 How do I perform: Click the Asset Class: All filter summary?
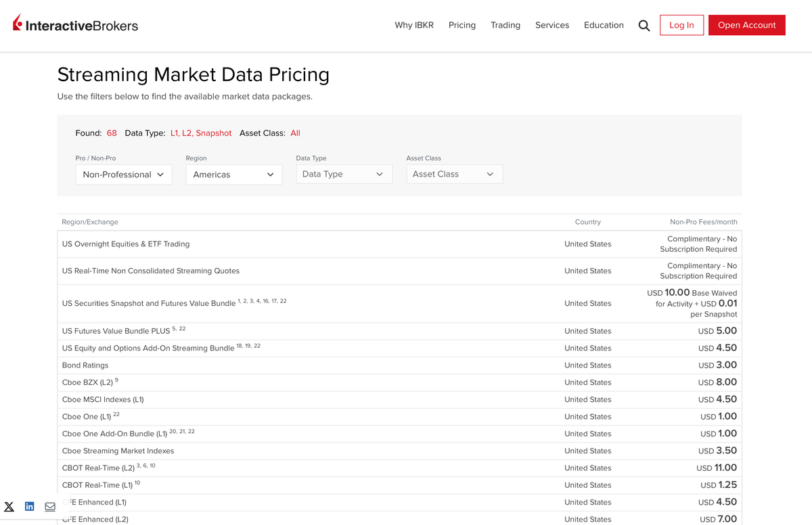point(270,133)
